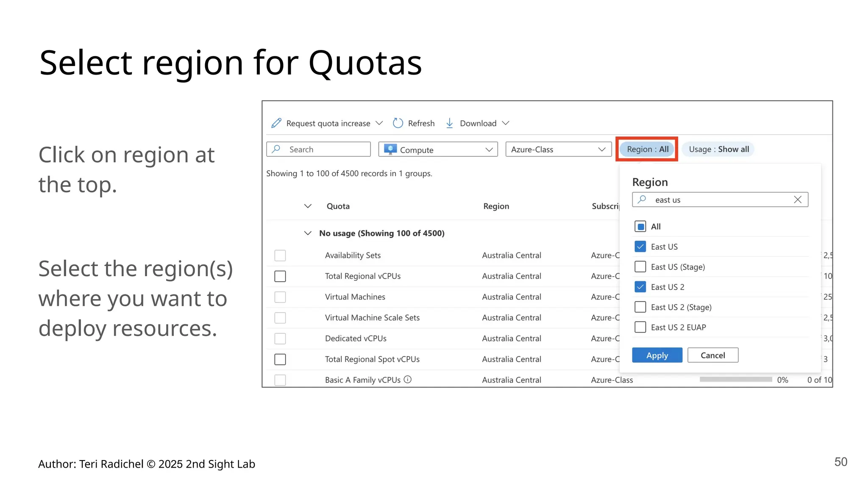Image resolution: width=868 pixels, height=488 pixels.
Task: Click '0 of 10' usage value
Action: [x=820, y=380]
